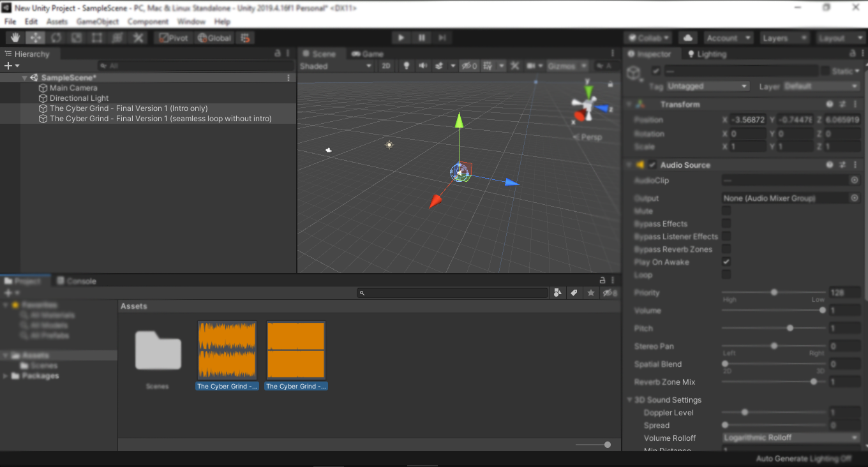Search Project assets by type
The width and height of the screenshot is (868, 467).
[558, 293]
